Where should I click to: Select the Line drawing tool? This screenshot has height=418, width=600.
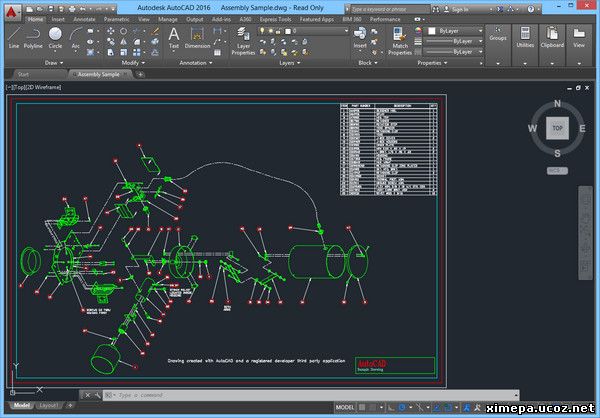[x=14, y=38]
